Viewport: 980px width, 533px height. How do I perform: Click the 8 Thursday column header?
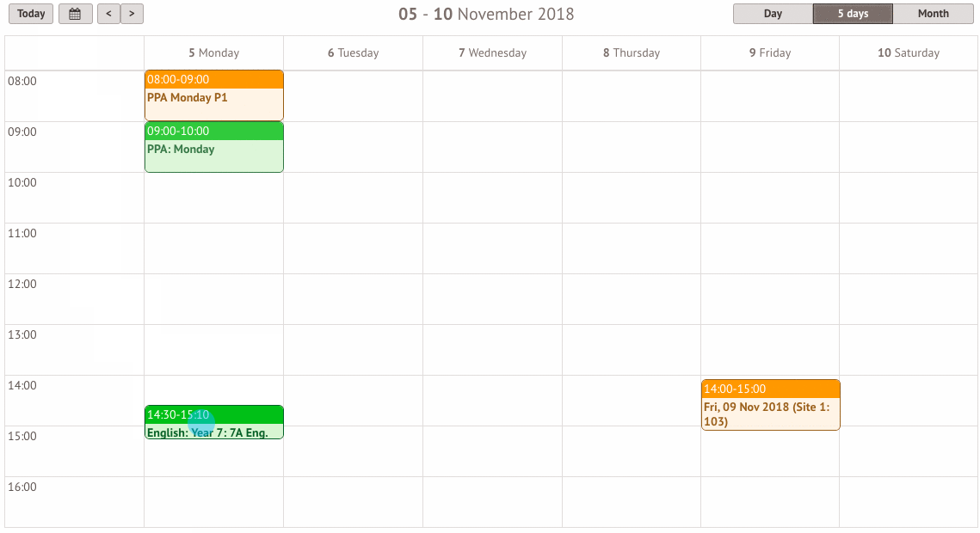pos(632,53)
